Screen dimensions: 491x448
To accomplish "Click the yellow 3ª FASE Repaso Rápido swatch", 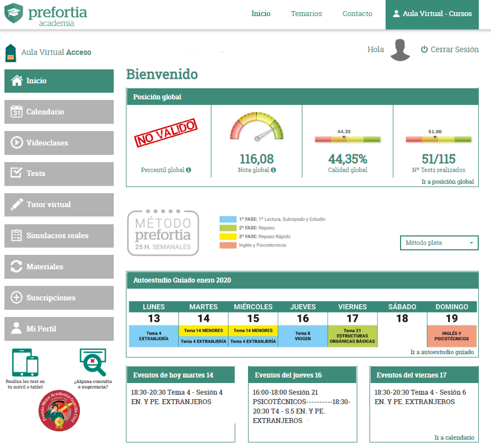I will (228, 236).
